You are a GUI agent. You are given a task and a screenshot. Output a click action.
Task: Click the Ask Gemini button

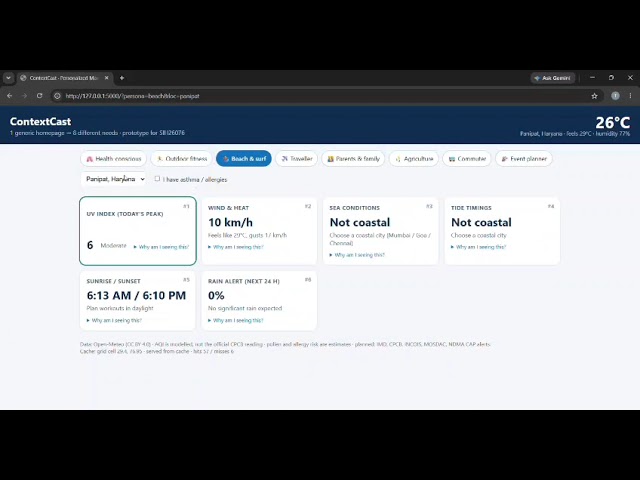pos(553,78)
